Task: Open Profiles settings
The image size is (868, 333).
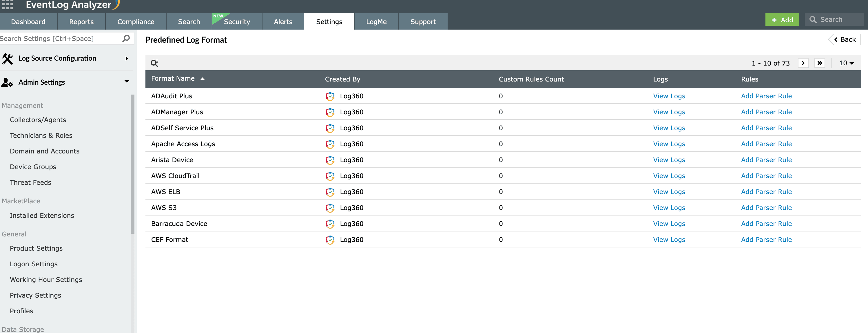Action: click(21, 311)
